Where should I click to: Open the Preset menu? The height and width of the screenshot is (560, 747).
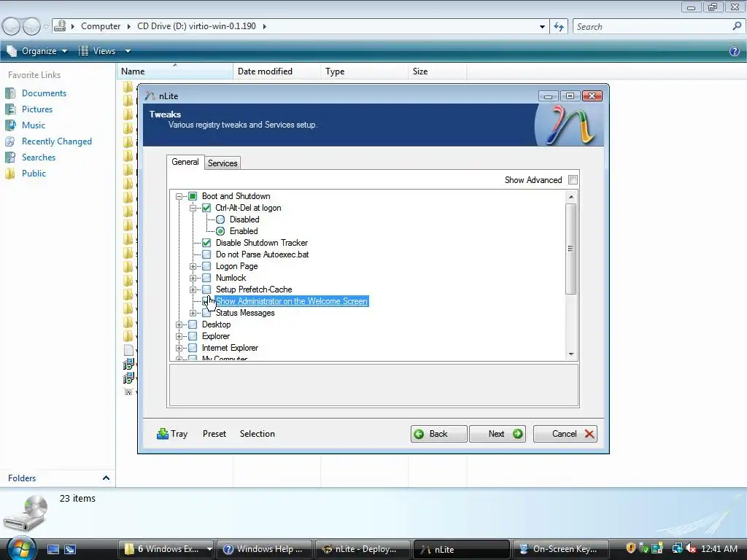(x=214, y=434)
